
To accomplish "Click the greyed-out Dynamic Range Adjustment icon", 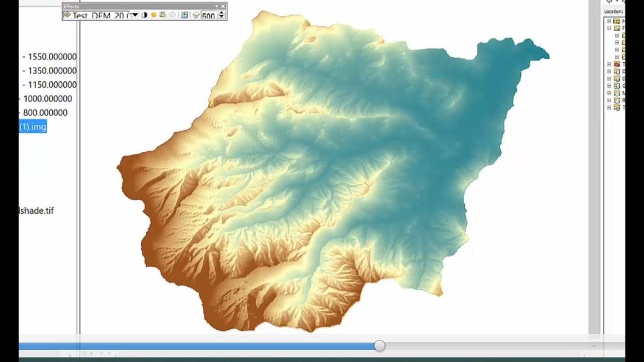I will [173, 15].
